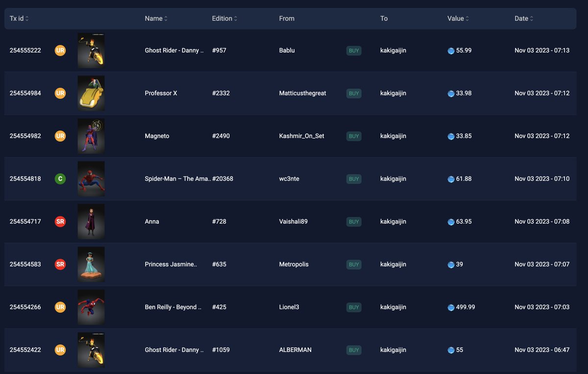
Task: Click the BUY tag in Matticusthegreat row
Action: [354, 93]
